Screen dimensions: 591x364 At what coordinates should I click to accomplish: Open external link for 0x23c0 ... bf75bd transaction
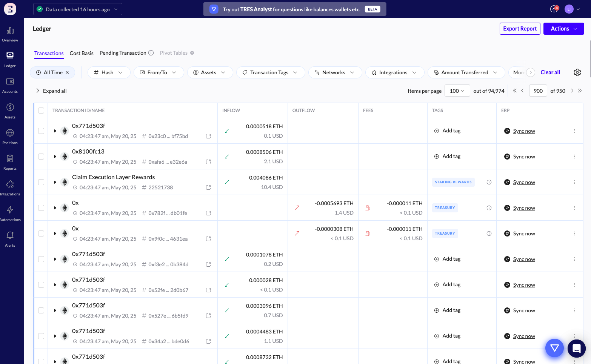click(208, 136)
